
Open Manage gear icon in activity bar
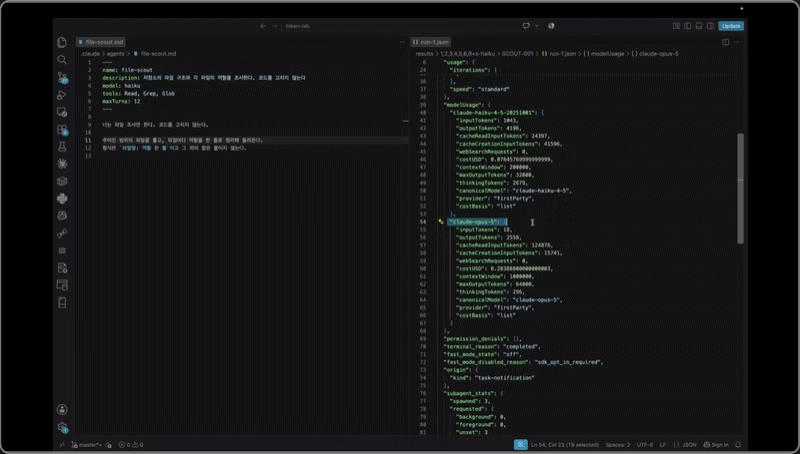pos(62,427)
